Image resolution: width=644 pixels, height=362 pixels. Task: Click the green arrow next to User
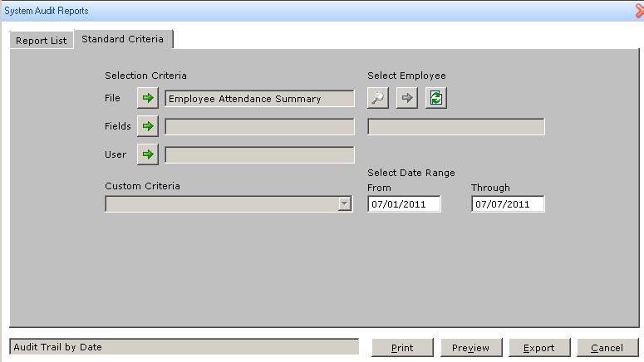(148, 154)
